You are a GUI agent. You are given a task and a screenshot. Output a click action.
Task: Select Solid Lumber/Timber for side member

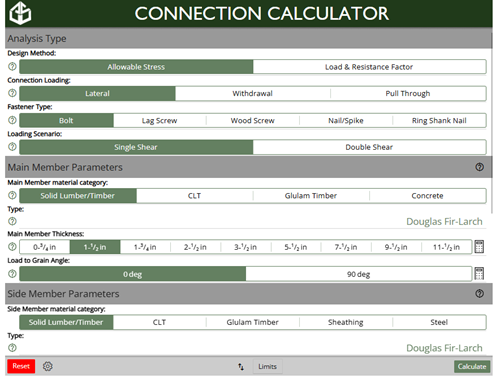66,322
